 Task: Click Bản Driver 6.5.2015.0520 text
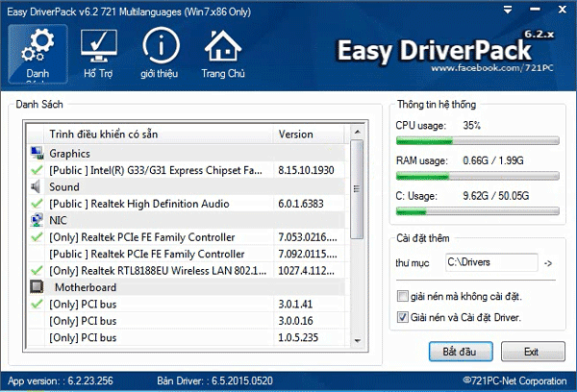[215, 380]
